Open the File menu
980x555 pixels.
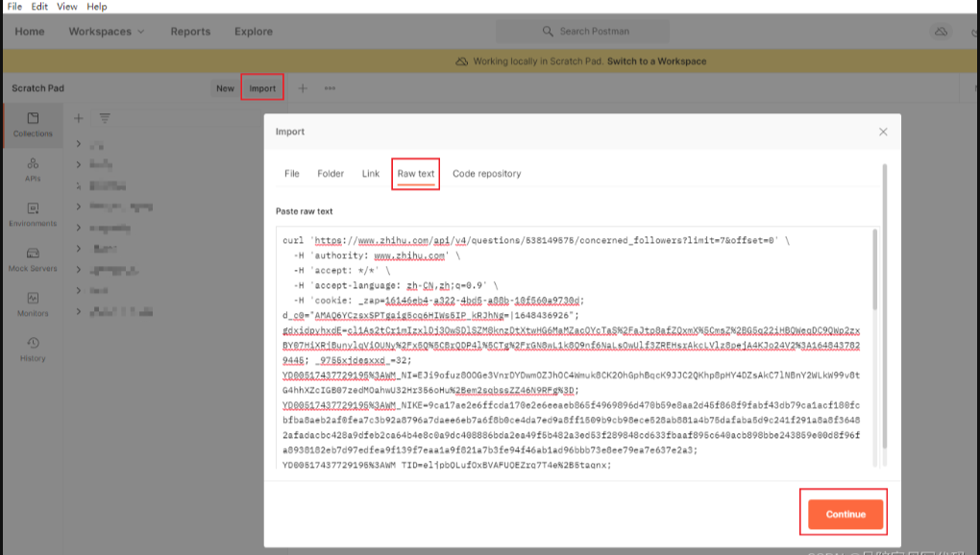click(x=14, y=7)
